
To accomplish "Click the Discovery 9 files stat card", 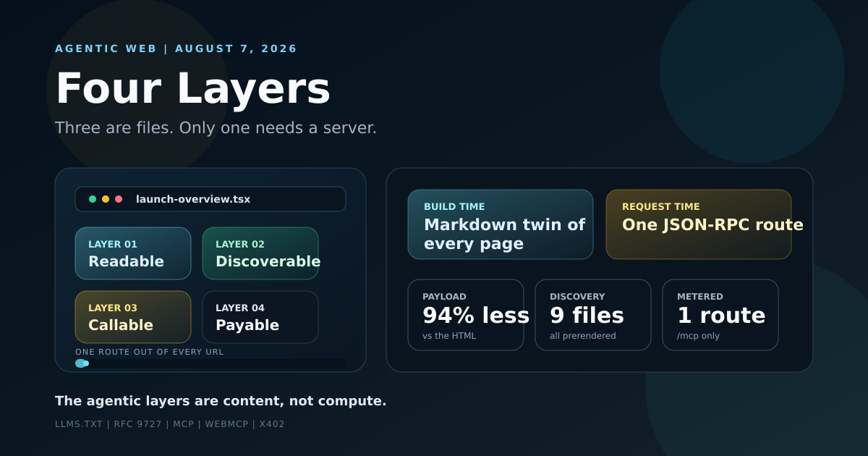I will click(x=593, y=315).
